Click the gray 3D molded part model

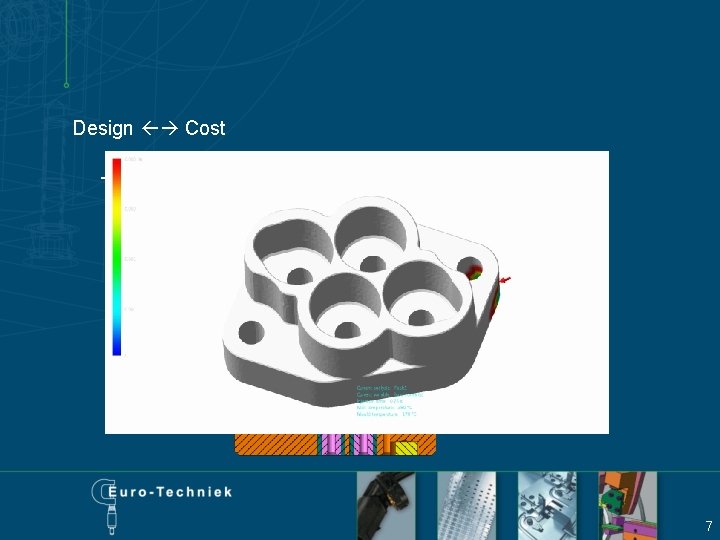pos(362,301)
